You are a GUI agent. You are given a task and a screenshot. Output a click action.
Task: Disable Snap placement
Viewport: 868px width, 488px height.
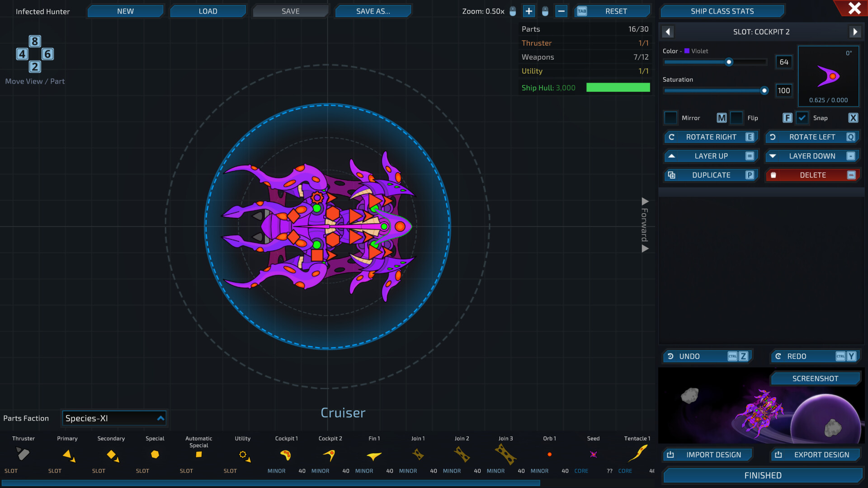[x=802, y=117]
